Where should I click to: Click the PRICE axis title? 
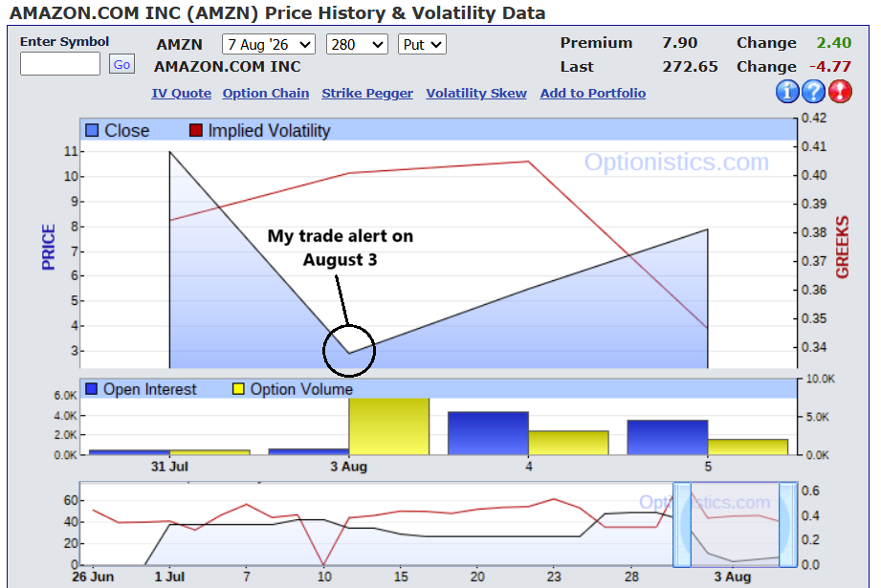(x=49, y=247)
